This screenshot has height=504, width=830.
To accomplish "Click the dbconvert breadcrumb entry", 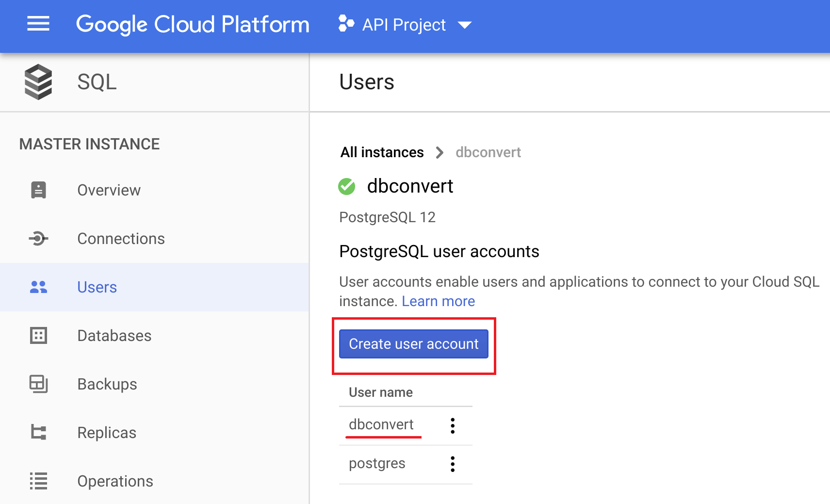I will coord(488,152).
